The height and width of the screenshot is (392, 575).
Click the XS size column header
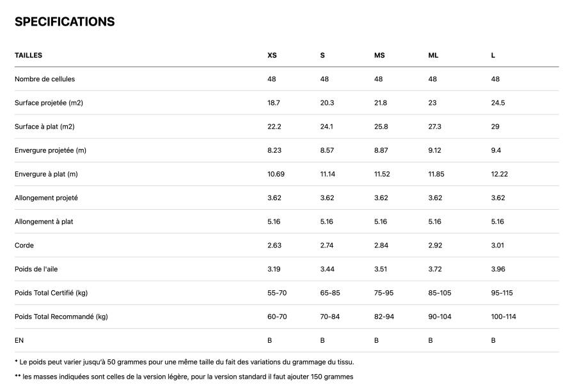pyautogui.click(x=272, y=56)
